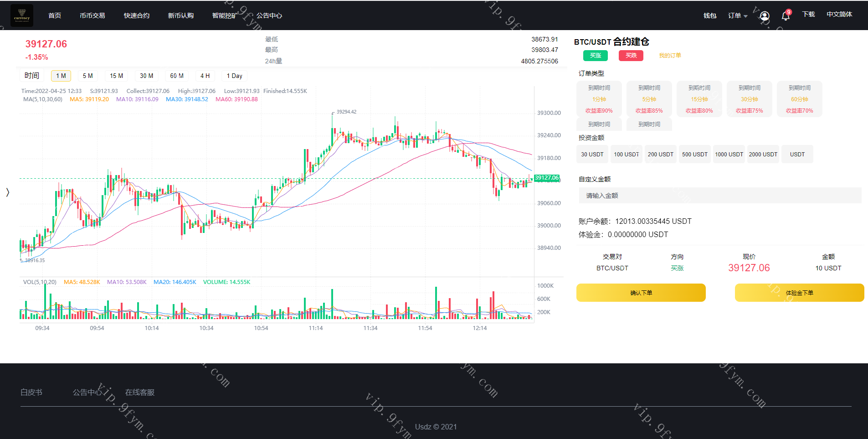
Task: Click the red 买跌 button
Action: click(631, 56)
